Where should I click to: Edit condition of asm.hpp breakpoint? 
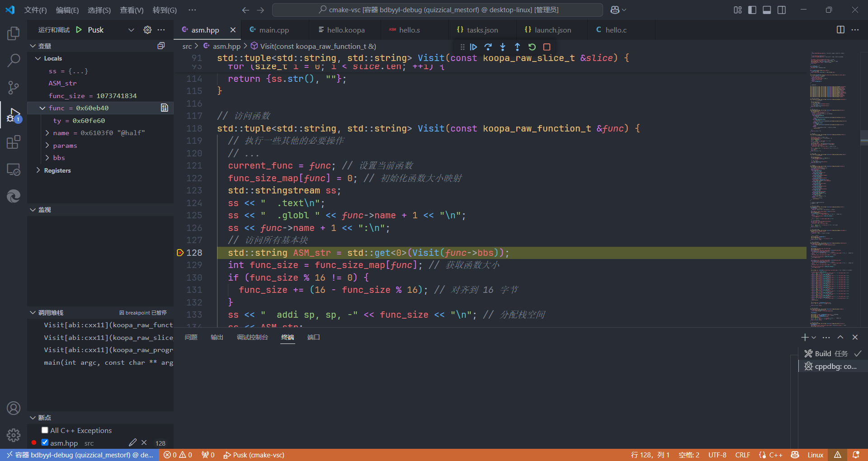tap(132, 442)
